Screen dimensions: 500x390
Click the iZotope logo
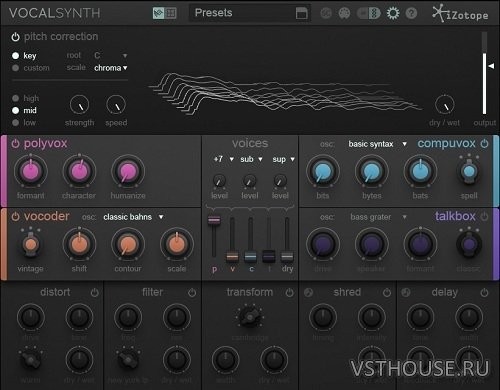pyautogui.click(x=460, y=14)
